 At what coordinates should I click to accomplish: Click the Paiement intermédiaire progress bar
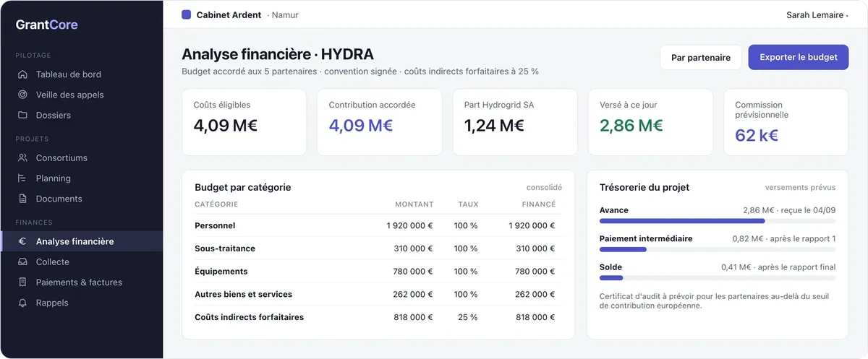[x=718, y=249]
